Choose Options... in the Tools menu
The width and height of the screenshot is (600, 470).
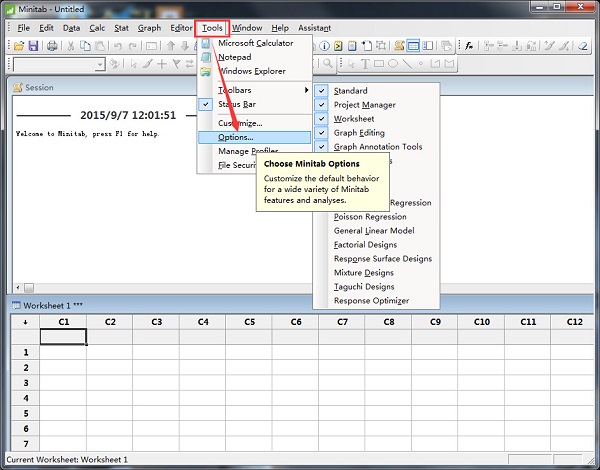point(236,137)
